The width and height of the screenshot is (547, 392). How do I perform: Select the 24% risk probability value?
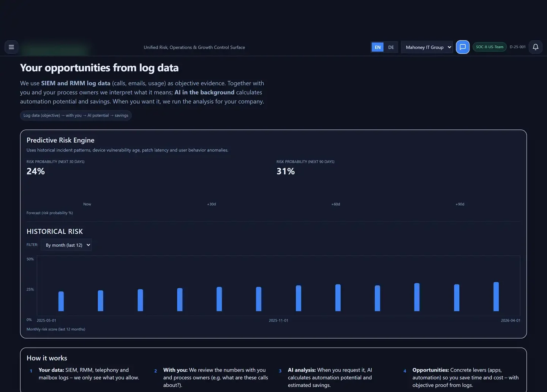[x=35, y=171]
